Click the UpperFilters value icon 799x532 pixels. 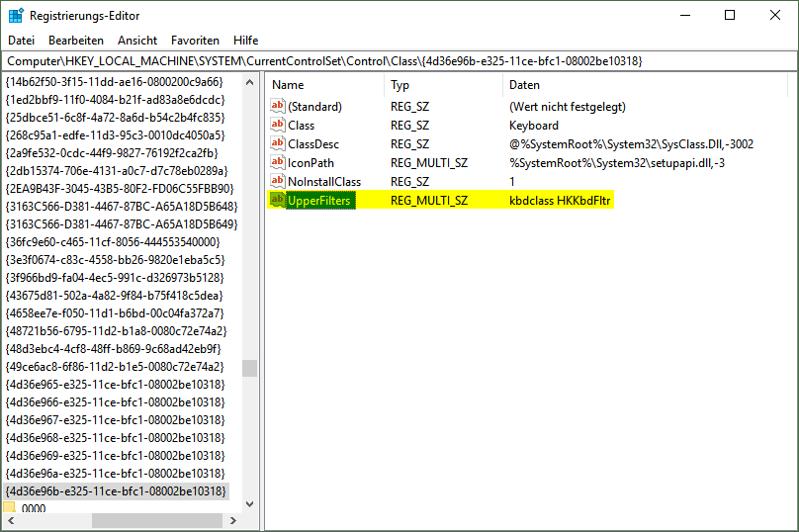click(x=278, y=201)
